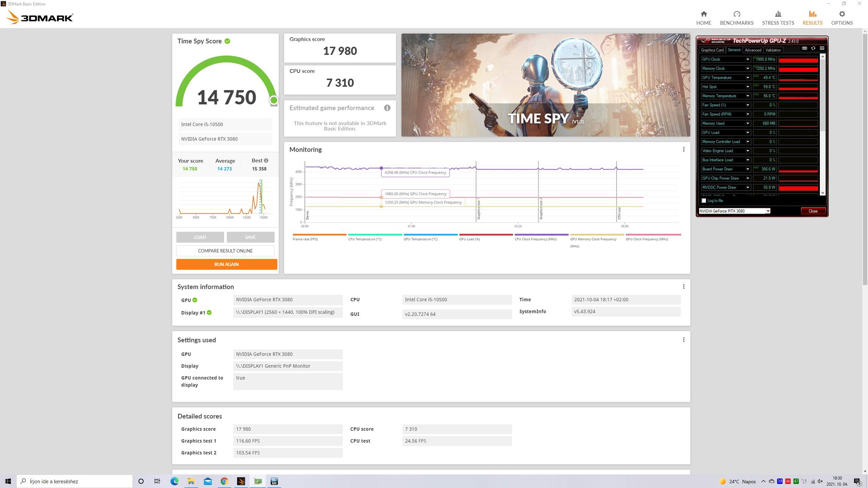The width and height of the screenshot is (868, 488).
Task: Switch to 3DMark taskbar icon
Action: (241, 481)
